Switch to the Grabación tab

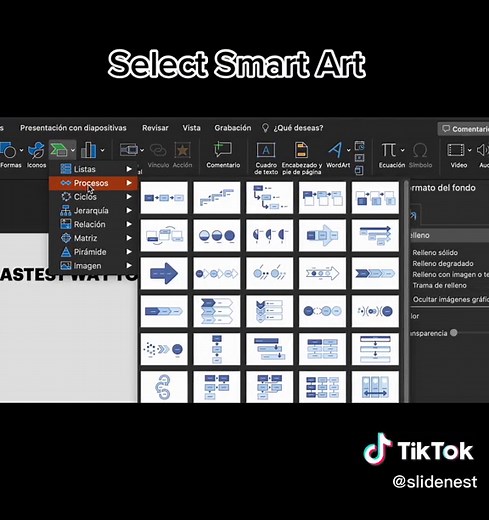(233, 128)
